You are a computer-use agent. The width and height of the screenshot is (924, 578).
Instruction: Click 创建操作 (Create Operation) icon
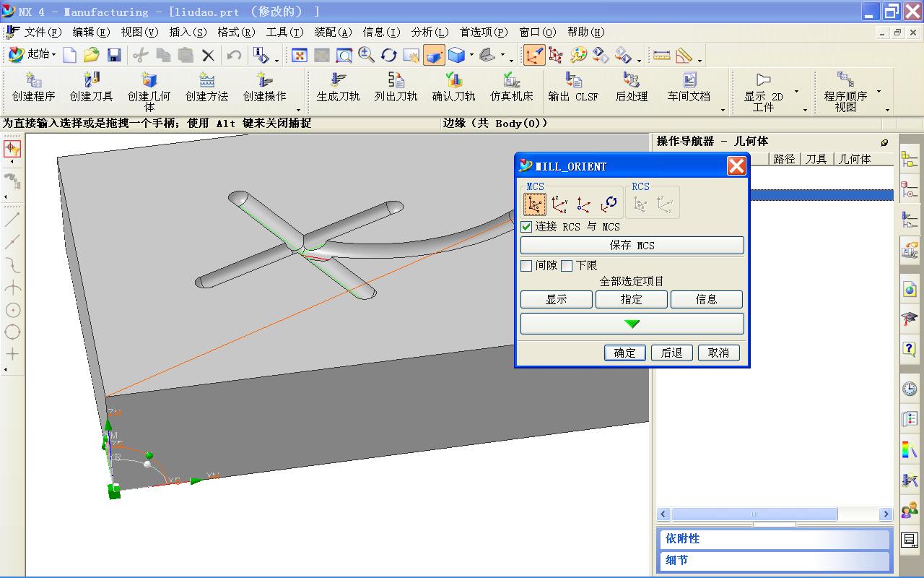pyautogui.click(x=265, y=87)
